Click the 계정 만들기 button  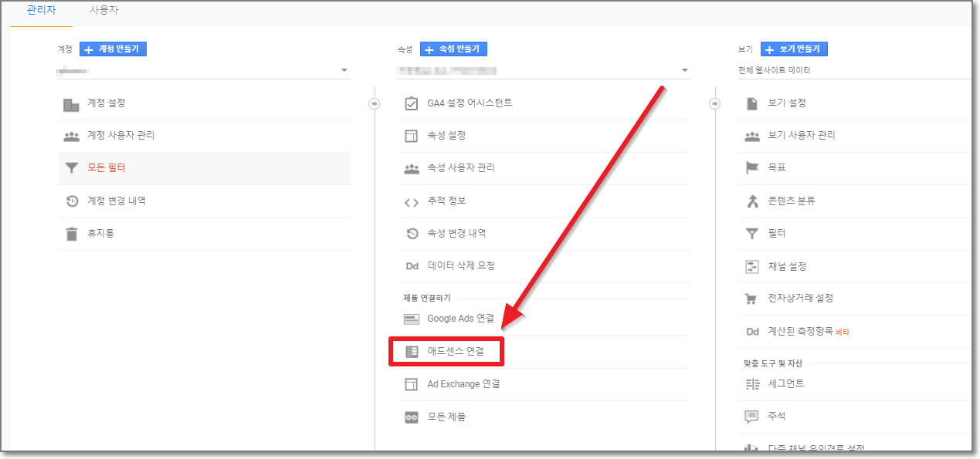[113, 49]
